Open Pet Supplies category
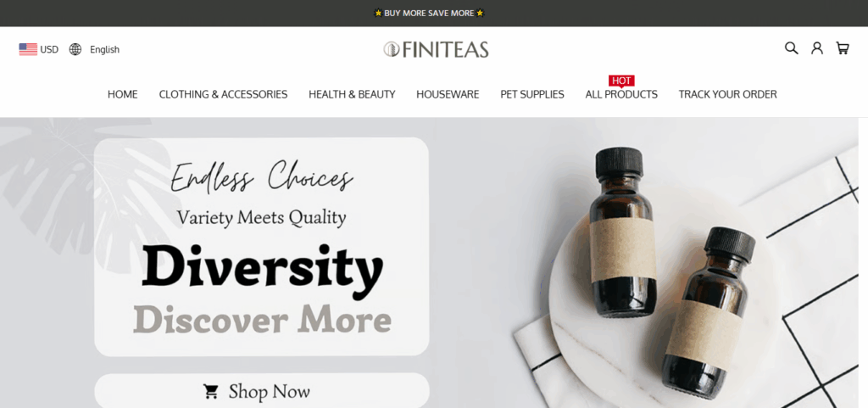868x408 pixels. pyautogui.click(x=532, y=95)
